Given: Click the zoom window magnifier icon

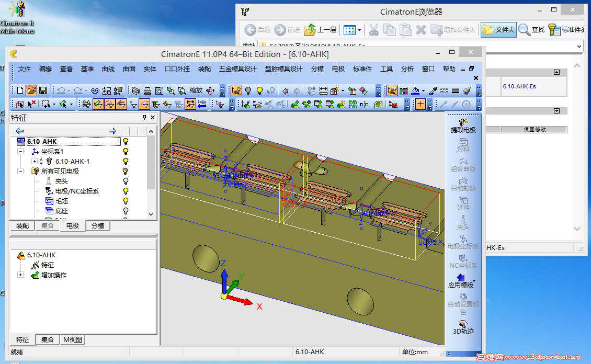Looking at the screenshot, I should (182, 90).
